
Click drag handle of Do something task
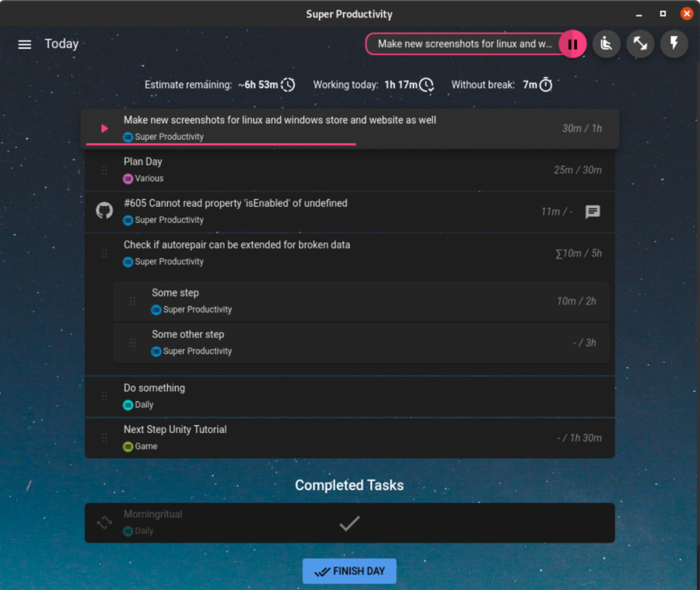point(104,396)
